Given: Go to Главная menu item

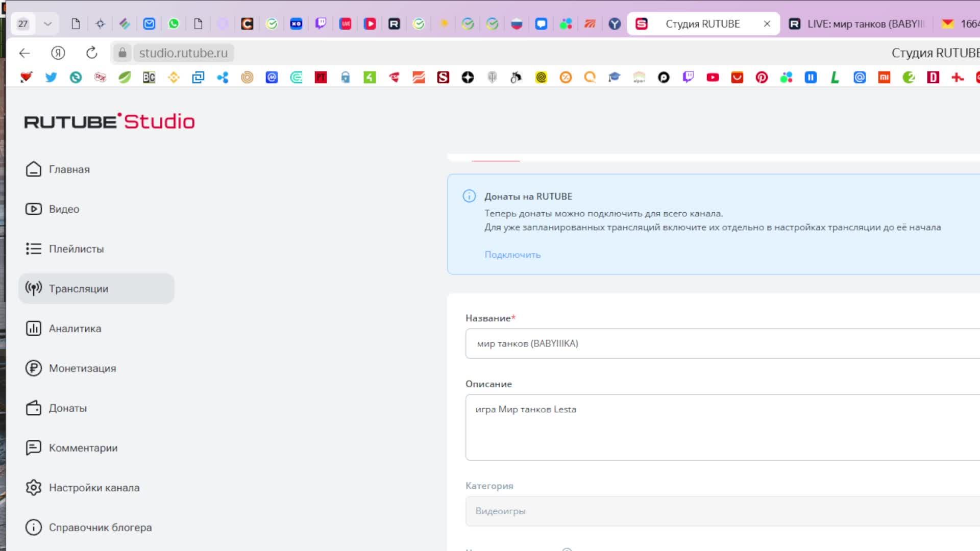Looking at the screenshot, I should coord(69,169).
